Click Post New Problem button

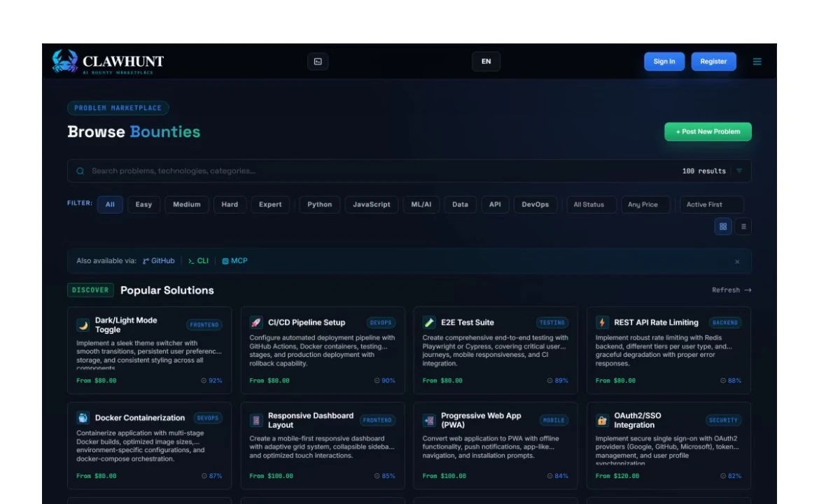tap(708, 132)
